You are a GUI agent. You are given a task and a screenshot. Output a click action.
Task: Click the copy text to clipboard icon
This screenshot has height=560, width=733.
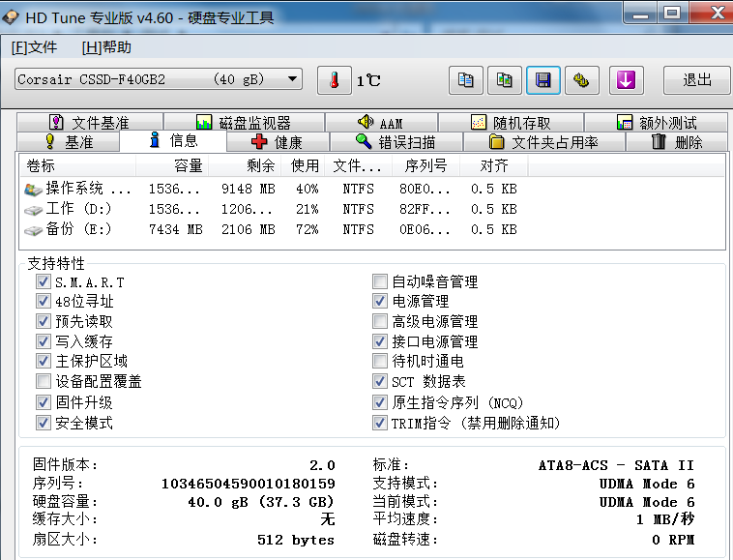tap(466, 80)
